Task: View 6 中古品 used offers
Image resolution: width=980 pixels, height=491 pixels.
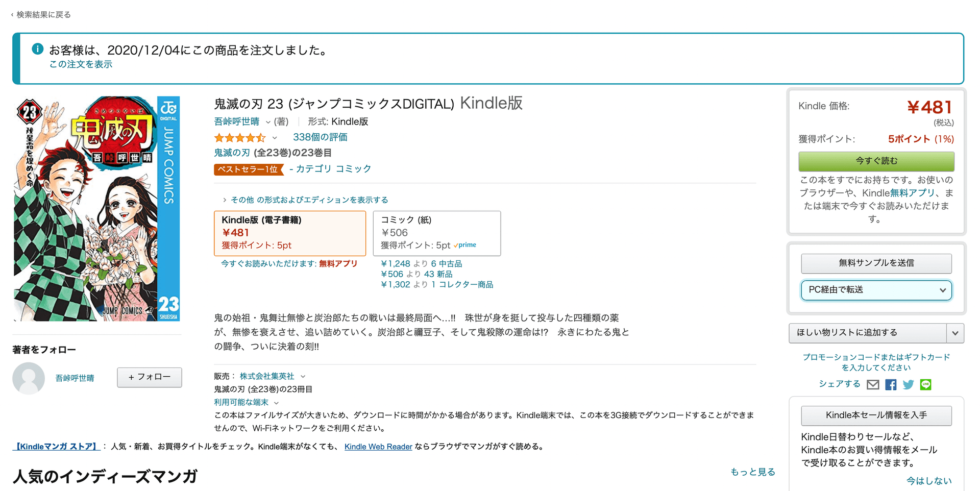Action: 447,264
